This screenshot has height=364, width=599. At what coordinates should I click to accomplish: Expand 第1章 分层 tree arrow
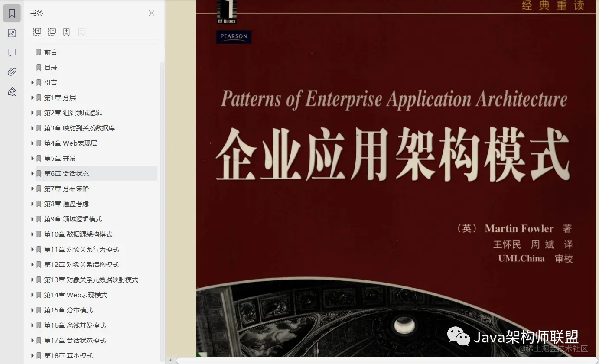[x=32, y=97]
